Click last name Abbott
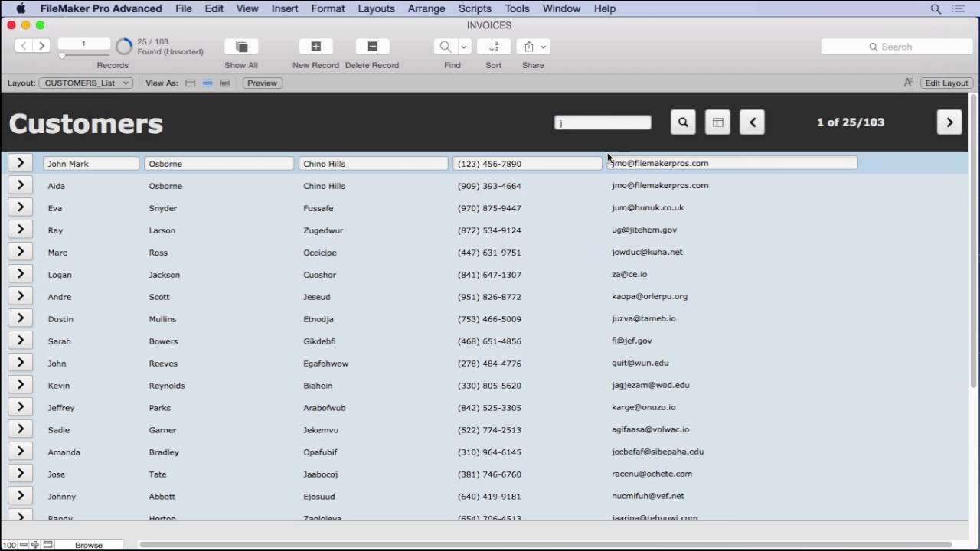The height and width of the screenshot is (551, 980). click(x=162, y=496)
